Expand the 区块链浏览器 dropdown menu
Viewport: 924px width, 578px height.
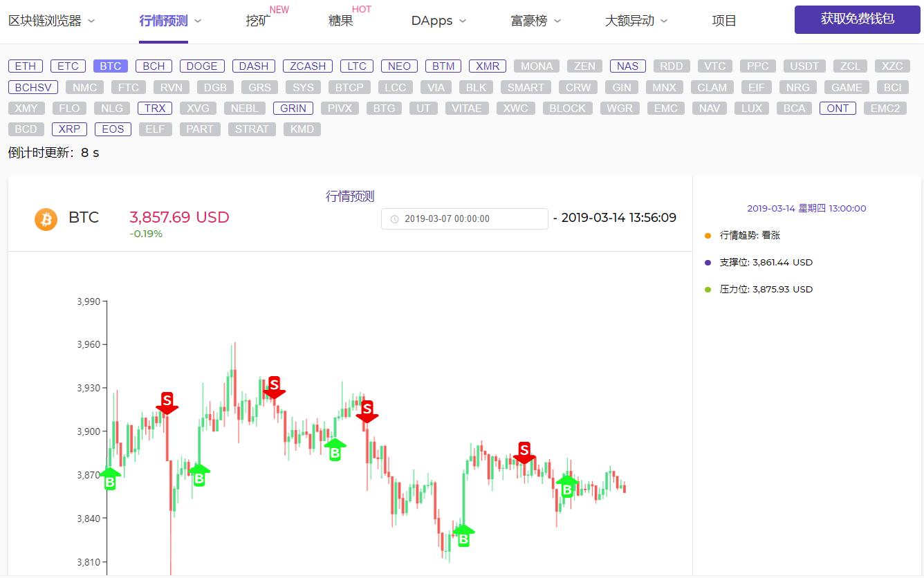[52, 21]
